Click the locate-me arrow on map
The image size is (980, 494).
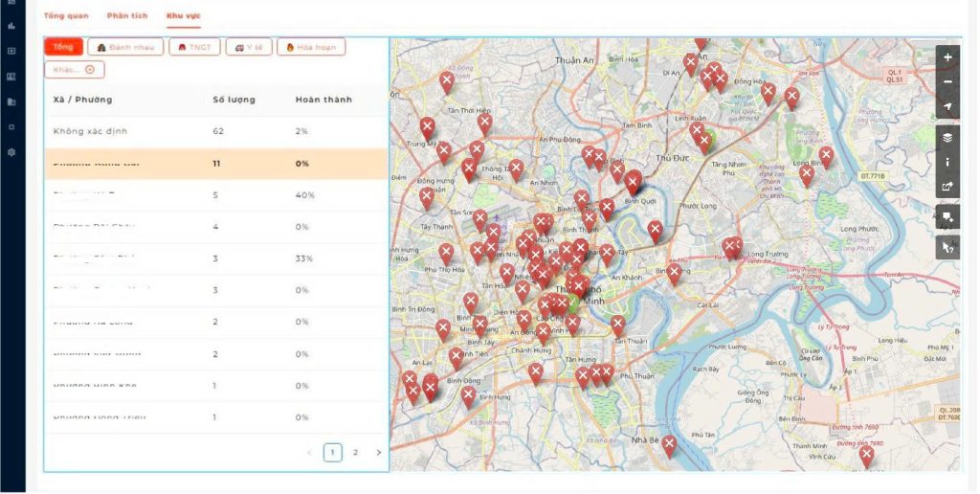pyautogui.click(x=947, y=107)
